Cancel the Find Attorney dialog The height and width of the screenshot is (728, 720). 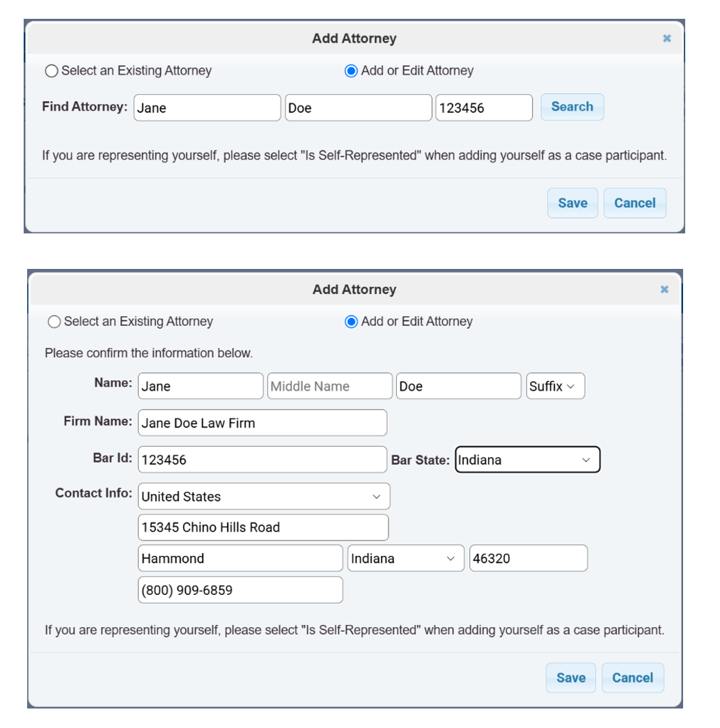[634, 203]
